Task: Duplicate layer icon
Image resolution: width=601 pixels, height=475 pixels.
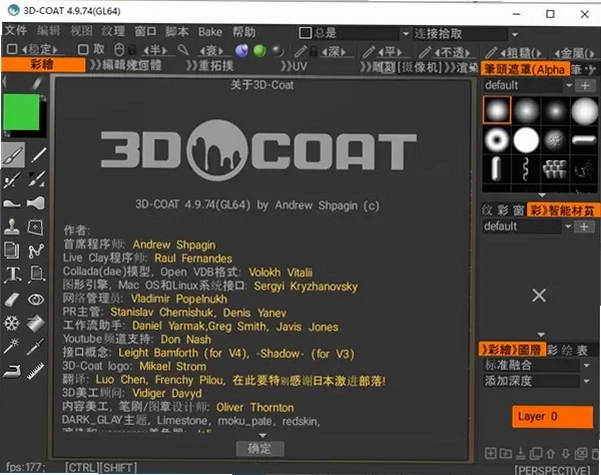Action: [535, 454]
